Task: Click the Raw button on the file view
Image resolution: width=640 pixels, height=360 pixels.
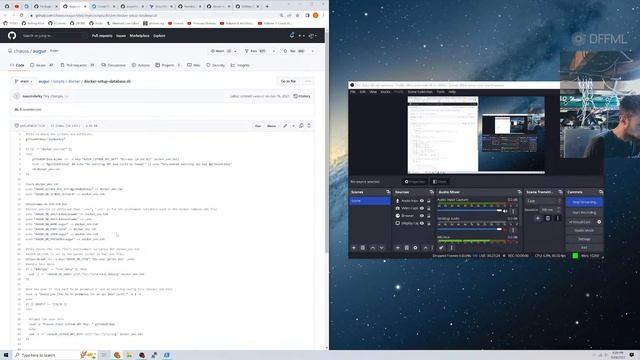Action: pyautogui.click(x=258, y=126)
